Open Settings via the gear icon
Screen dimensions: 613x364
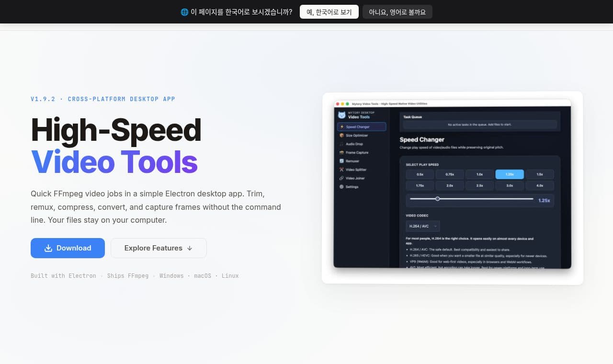click(x=341, y=187)
